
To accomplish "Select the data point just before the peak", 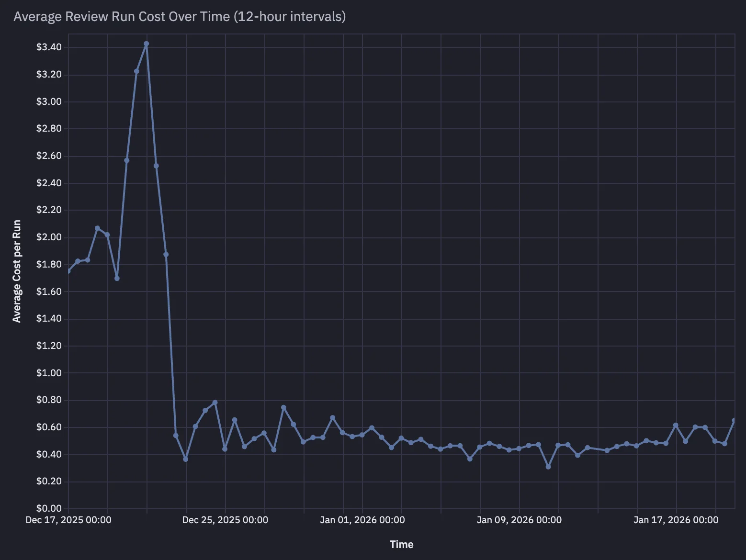I will (x=136, y=71).
